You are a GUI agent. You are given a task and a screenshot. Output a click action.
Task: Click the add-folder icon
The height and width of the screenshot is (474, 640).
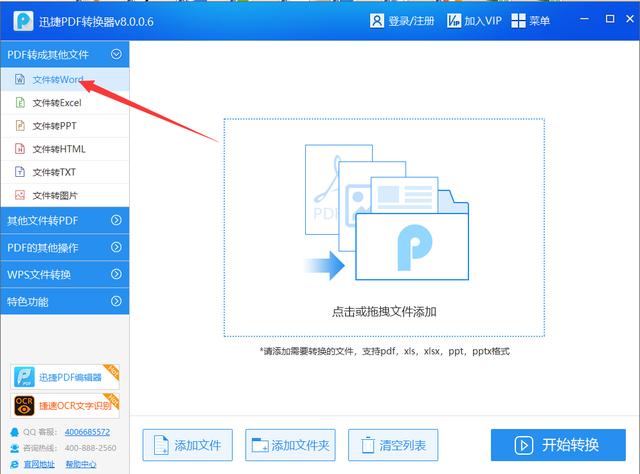260,445
